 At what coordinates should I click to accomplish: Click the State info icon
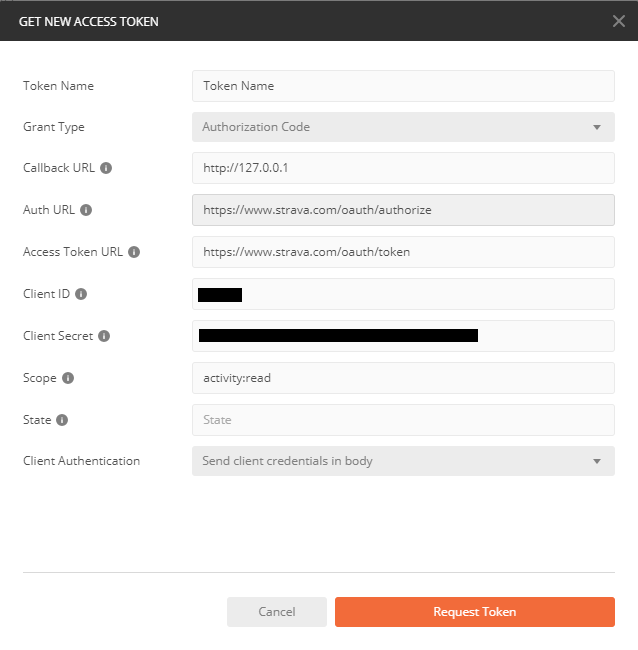[x=62, y=420]
